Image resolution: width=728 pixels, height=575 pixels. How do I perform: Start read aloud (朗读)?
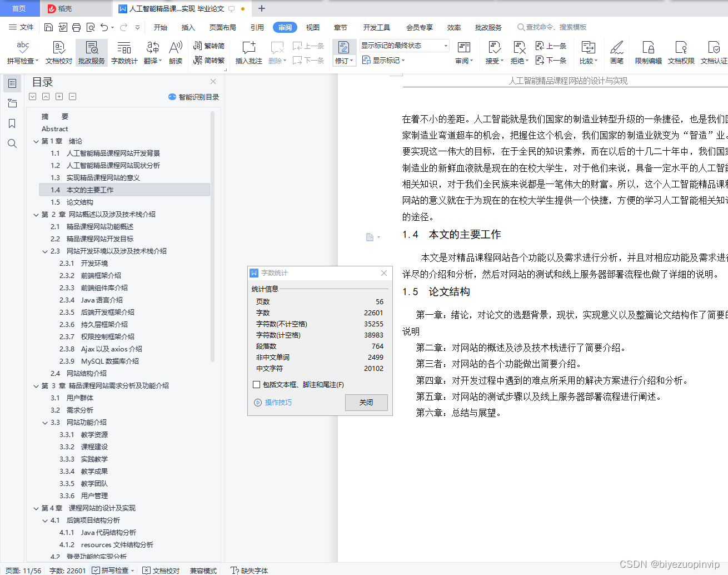coord(176,53)
